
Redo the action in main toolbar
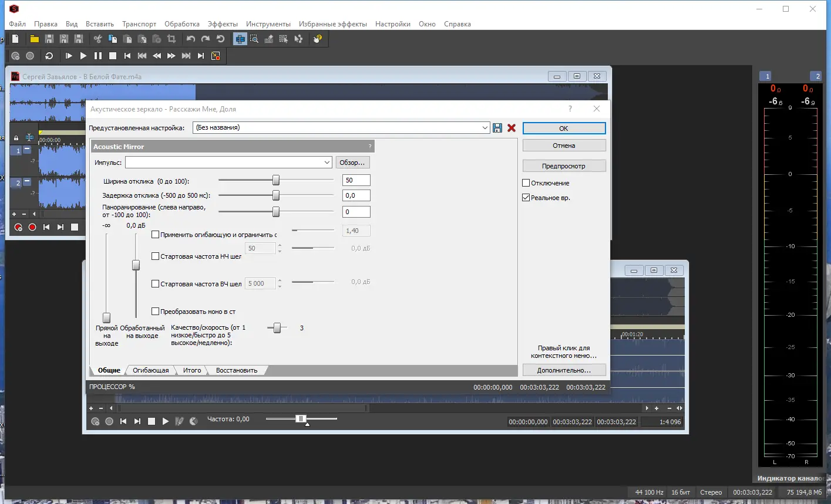tap(206, 39)
